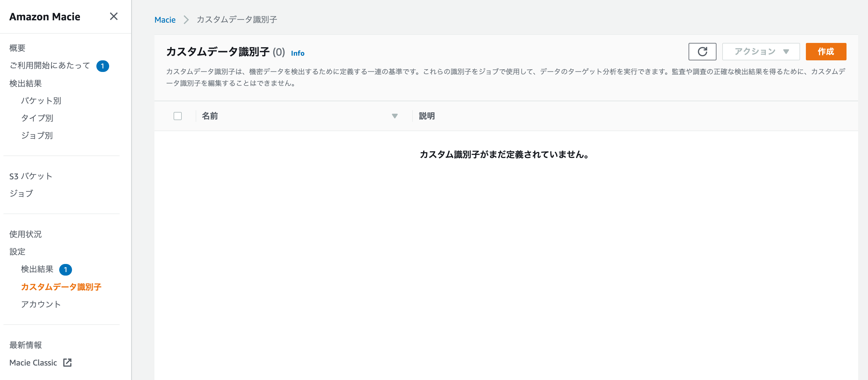The width and height of the screenshot is (868, 380).
Task: Click the 作成 button
Action: [826, 52]
